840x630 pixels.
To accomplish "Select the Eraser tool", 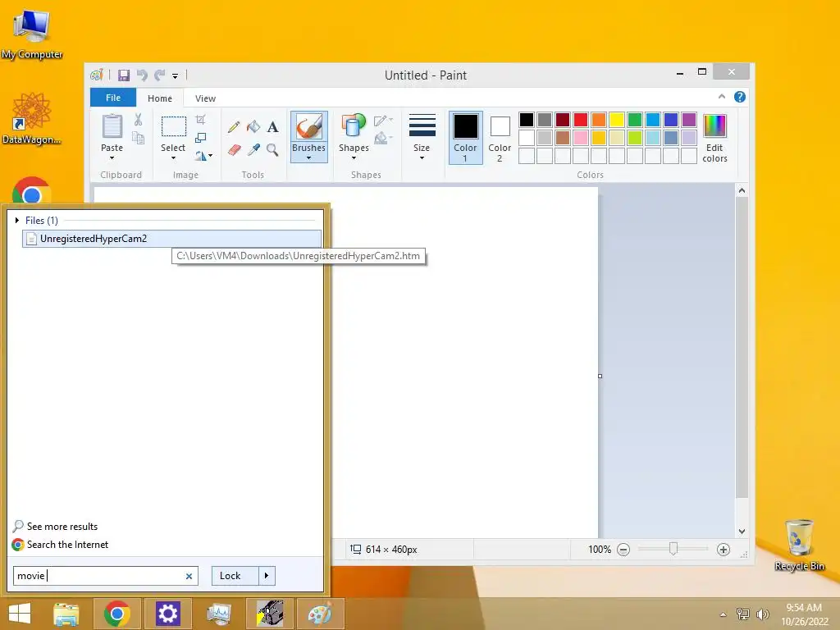I will [234, 149].
